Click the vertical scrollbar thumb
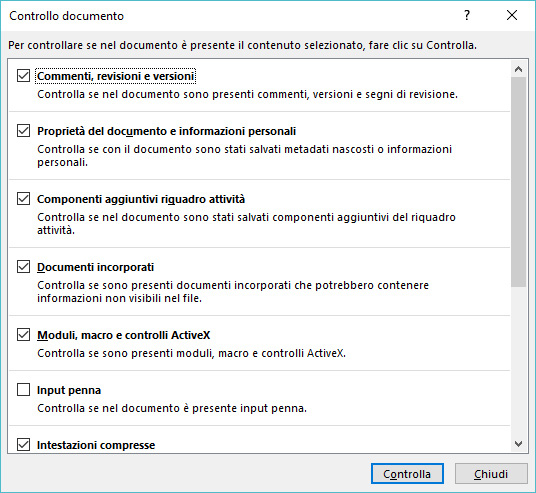536x493 pixels. point(518,182)
